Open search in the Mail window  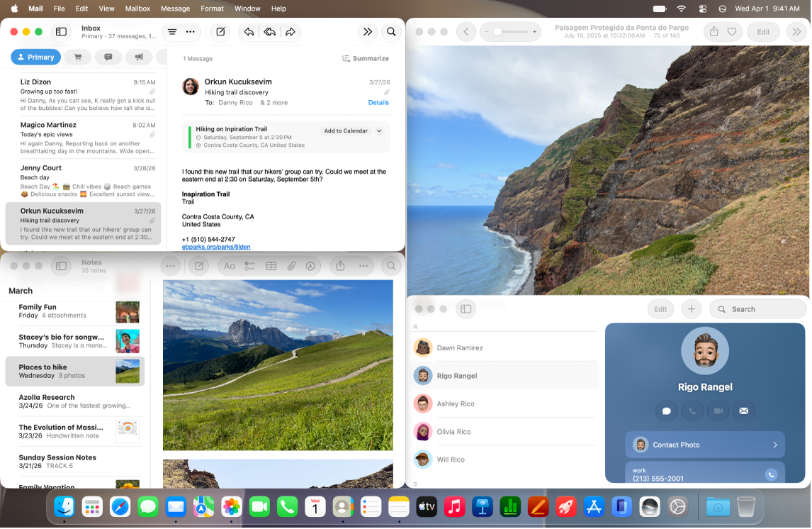392,32
